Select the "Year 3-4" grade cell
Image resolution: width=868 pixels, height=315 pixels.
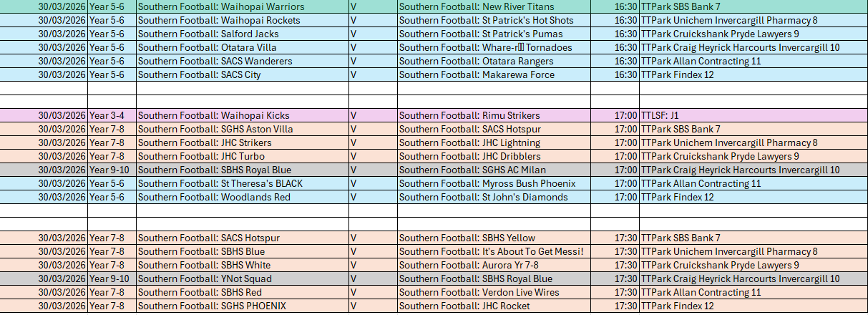(x=112, y=115)
